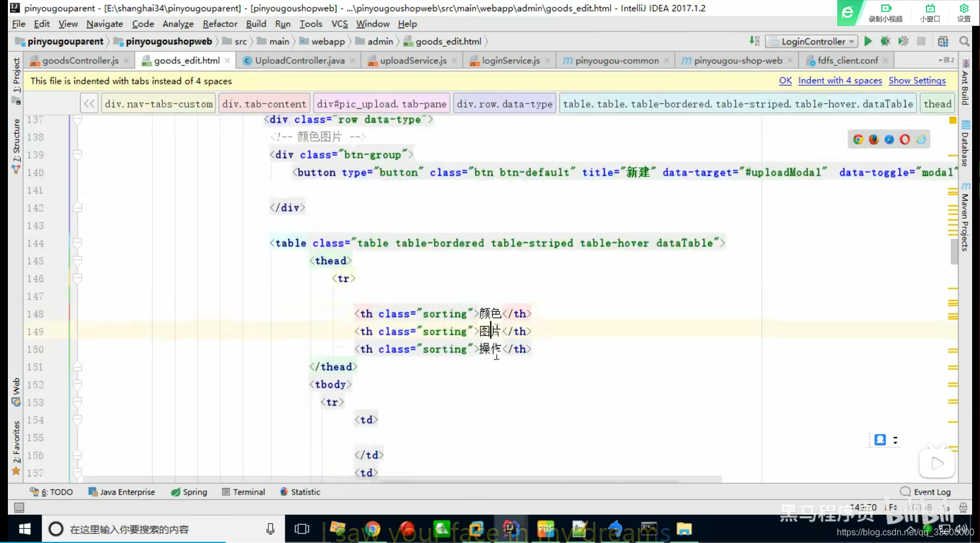This screenshot has height=543, width=980.
Task: Open the recorder settings gear
Action: [964, 12]
